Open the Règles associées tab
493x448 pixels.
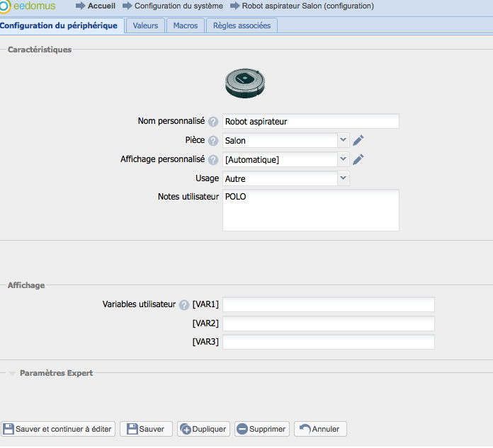click(x=242, y=25)
